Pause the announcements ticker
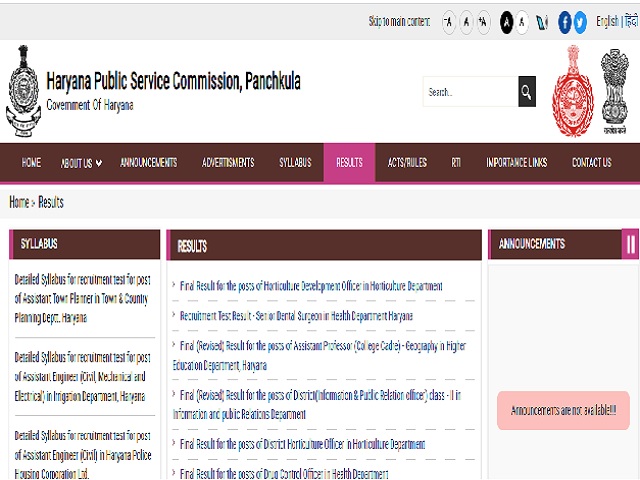The width and height of the screenshot is (640, 480). point(631,244)
